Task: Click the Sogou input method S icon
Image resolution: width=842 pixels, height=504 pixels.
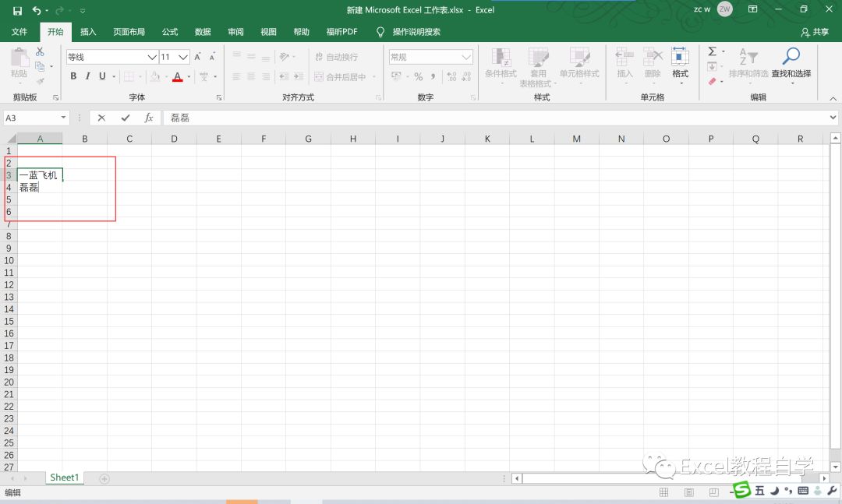Action: [742, 489]
